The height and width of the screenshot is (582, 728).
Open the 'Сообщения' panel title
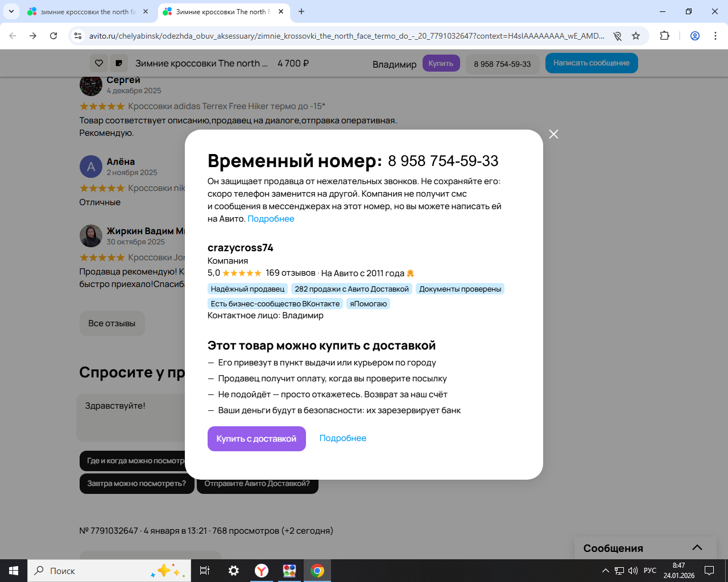[613, 548]
